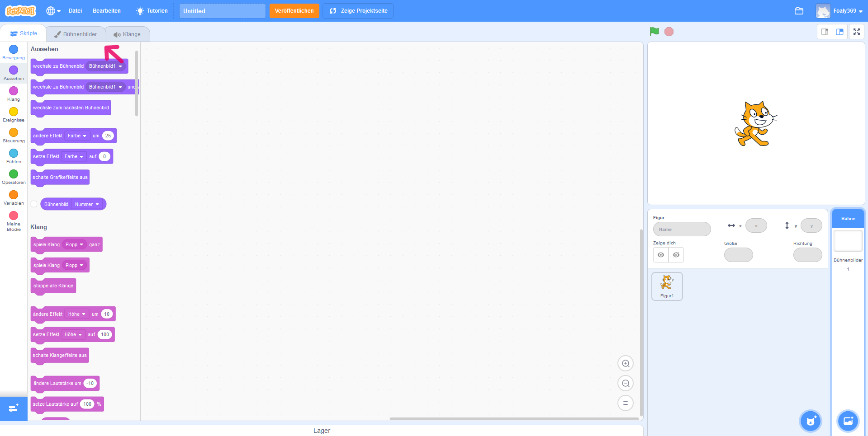
Task: Open the Datei menu
Action: 75,11
